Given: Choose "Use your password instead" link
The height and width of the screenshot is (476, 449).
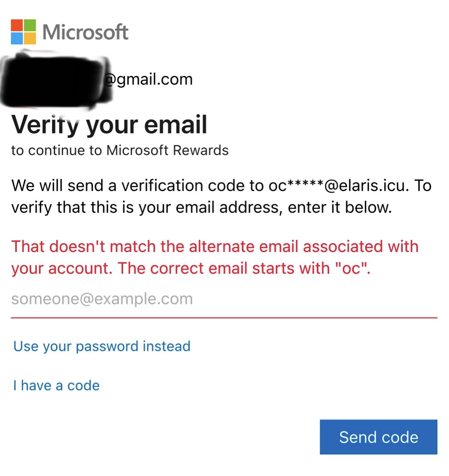Looking at the screenshot, I should pos(101,346).
